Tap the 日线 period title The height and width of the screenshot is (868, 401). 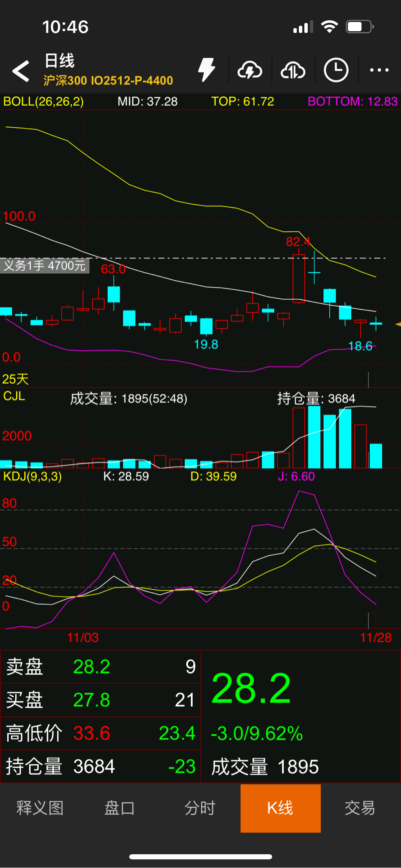tap(60, 61)
